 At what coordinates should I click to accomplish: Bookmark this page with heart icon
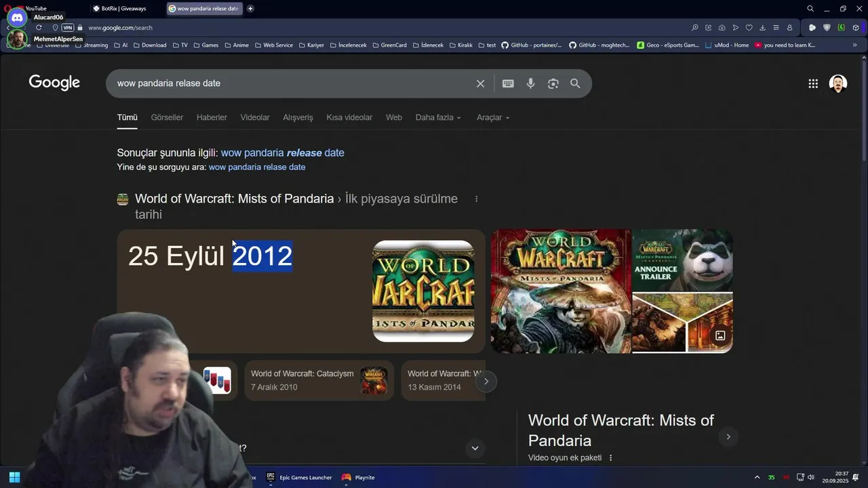[x=749, y=28]
